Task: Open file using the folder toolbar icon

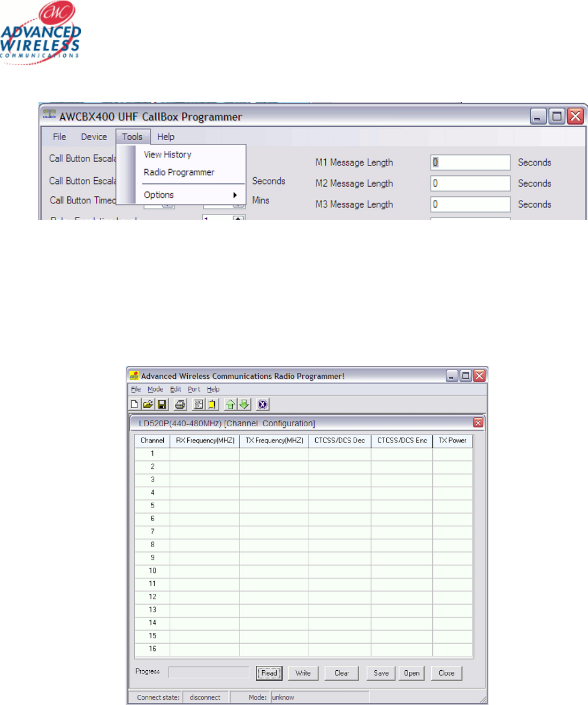Action: [x=148, y=404]
